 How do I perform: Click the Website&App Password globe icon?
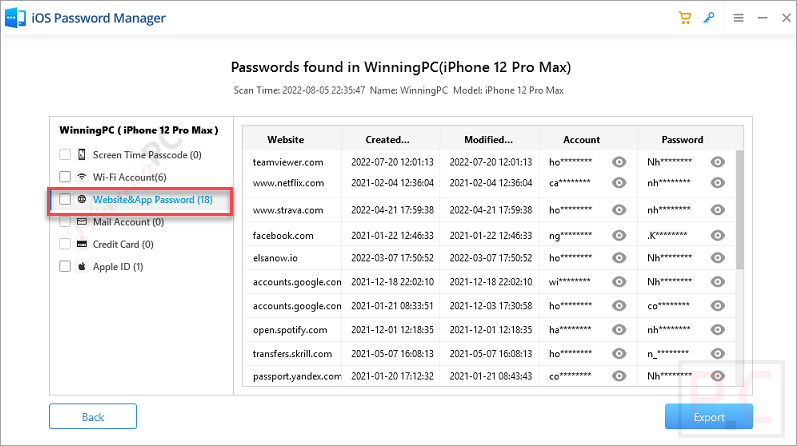tap(82, 199)
